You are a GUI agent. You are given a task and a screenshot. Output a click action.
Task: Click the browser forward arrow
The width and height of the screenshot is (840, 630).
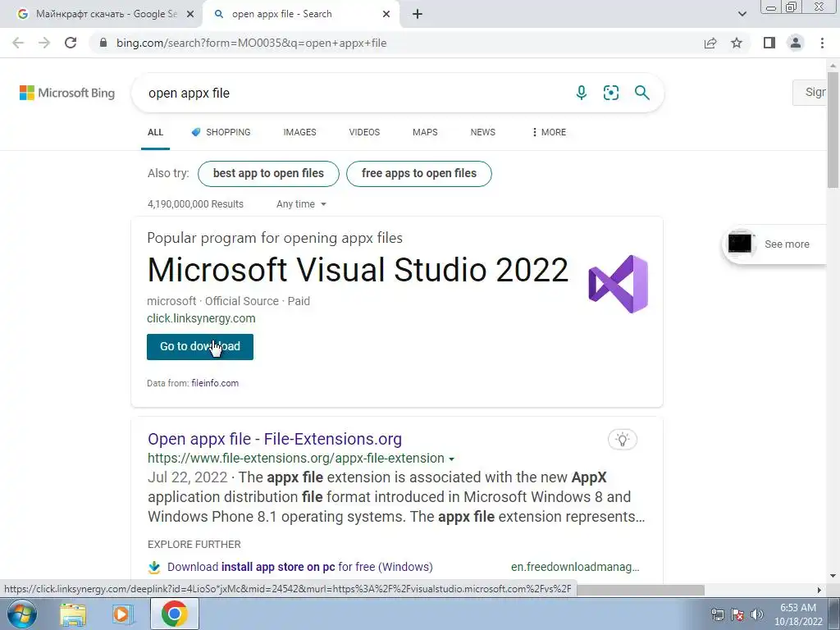(44, 43)
